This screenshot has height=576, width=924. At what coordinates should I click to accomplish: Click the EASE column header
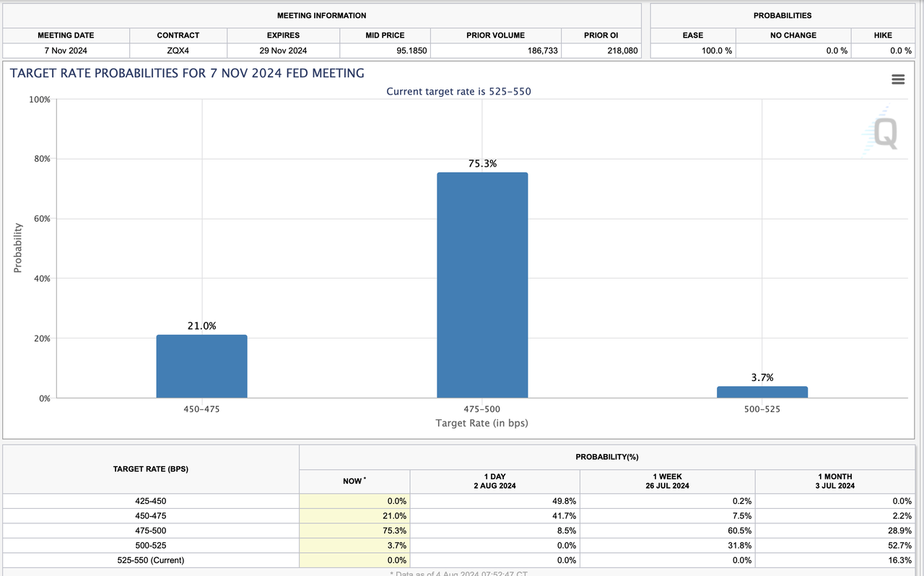coord(693,35)
